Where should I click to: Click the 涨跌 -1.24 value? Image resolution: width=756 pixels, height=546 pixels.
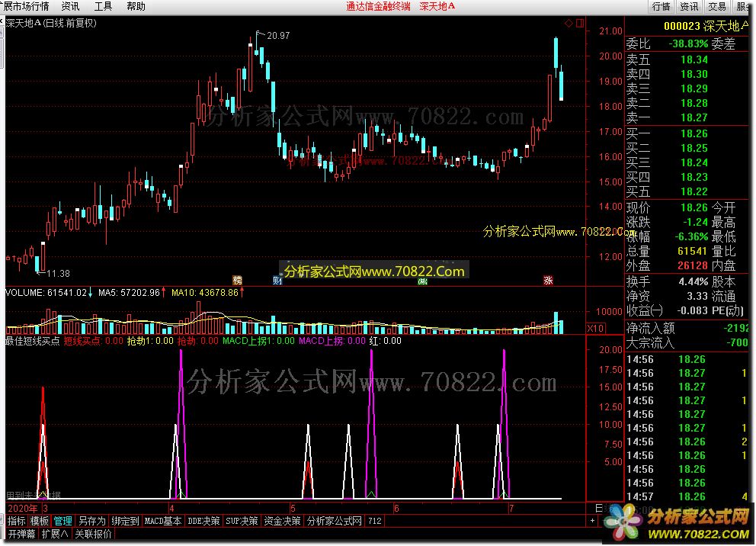695,223
